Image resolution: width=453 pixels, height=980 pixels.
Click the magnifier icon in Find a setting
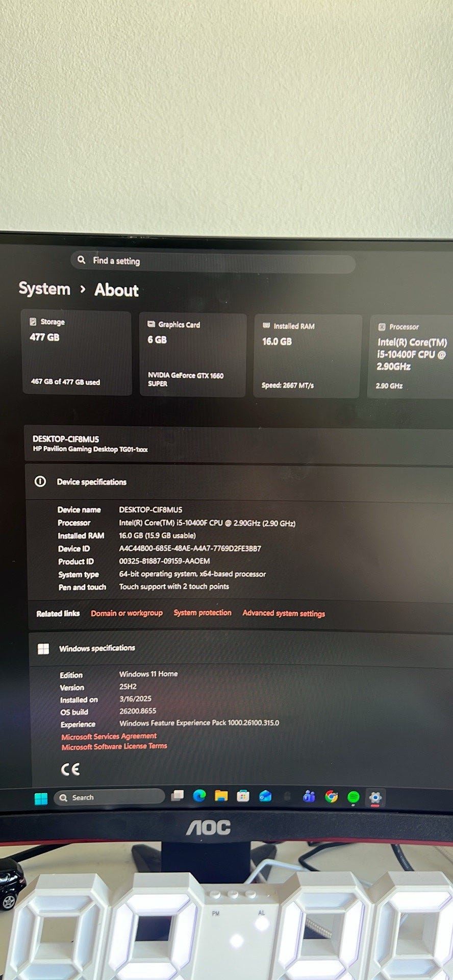click(x=82, y=260)
